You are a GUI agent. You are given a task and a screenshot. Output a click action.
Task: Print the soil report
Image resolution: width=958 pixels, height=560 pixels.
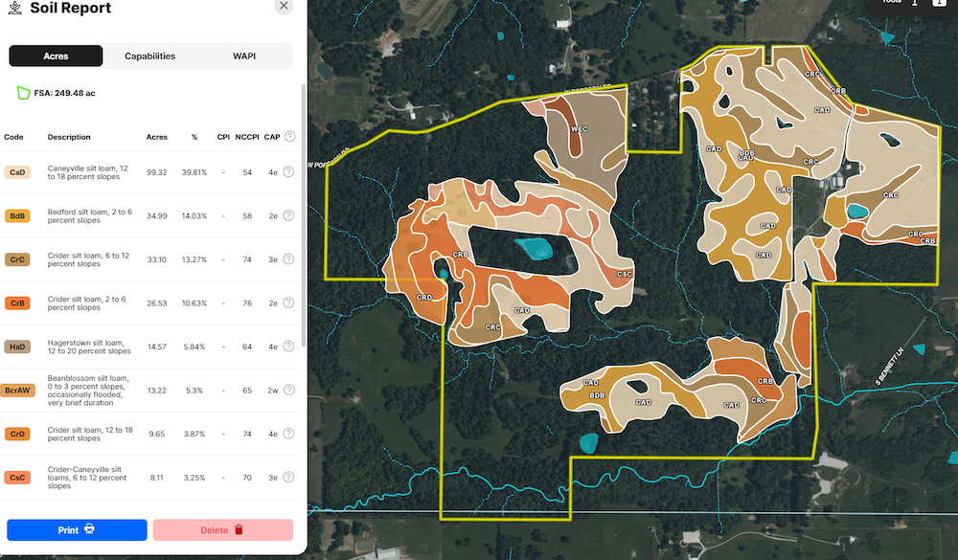coord(77,530)
